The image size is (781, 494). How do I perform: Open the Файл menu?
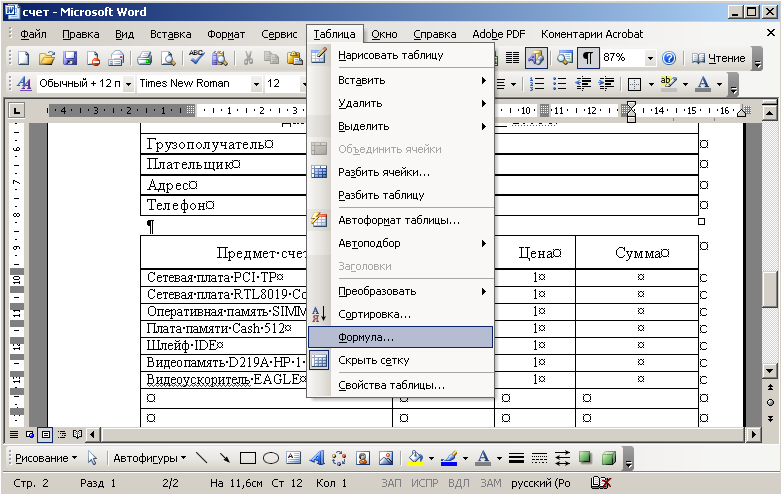(x=33, y=34)
